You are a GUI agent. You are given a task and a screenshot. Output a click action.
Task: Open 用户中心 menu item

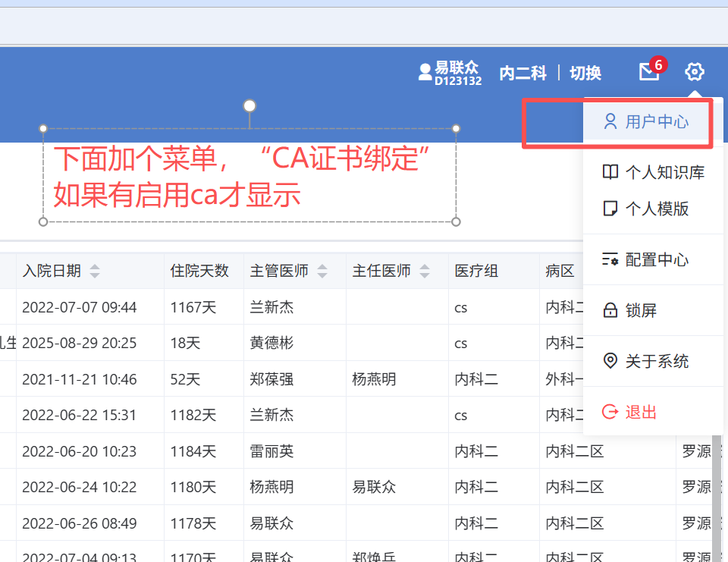653,121
